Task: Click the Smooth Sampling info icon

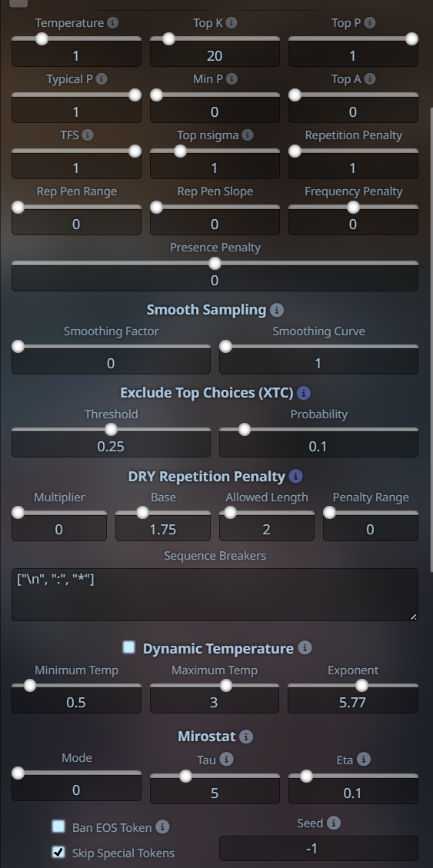Action: 277,310
